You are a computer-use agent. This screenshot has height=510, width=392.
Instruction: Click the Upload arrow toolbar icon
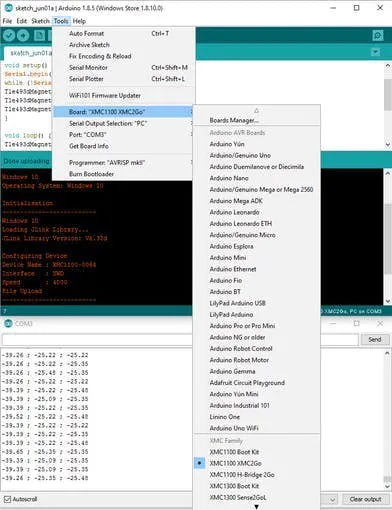[x=23, y=35]
